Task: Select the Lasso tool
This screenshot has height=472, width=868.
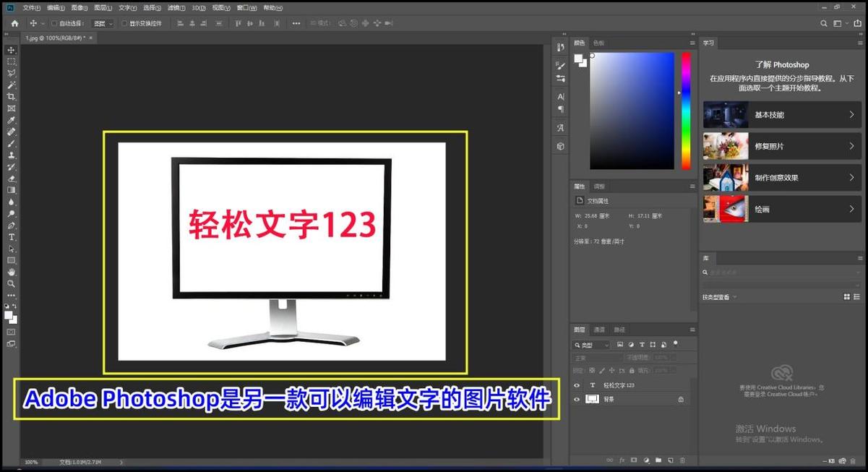Action: (11, 73)
